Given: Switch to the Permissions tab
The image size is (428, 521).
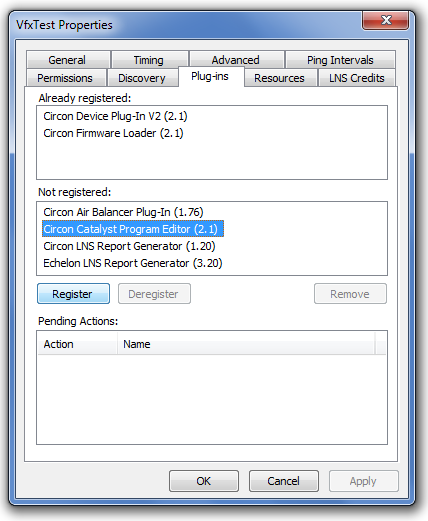Looking at the screenshot, I should coord(66,78).
